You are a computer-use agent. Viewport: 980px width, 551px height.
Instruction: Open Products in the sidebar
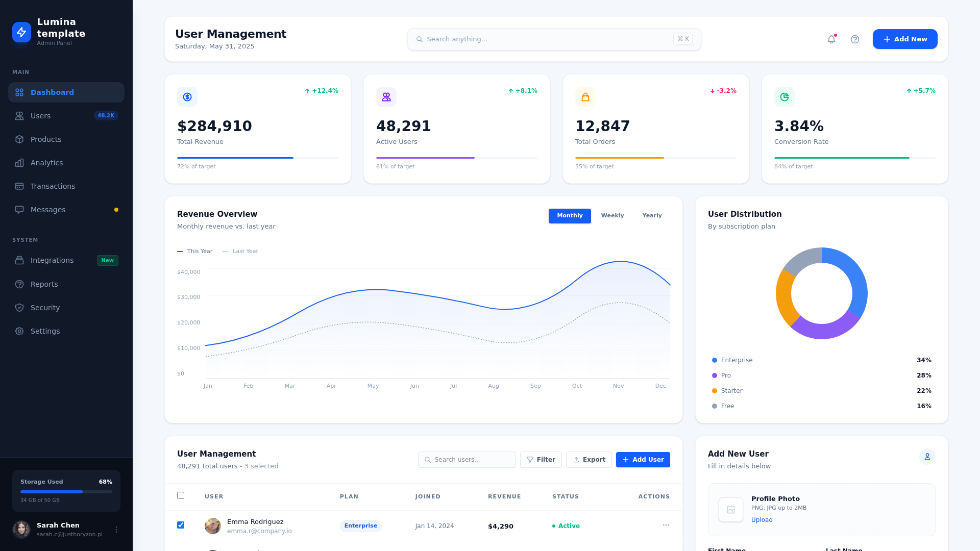(x=66, y=139)
